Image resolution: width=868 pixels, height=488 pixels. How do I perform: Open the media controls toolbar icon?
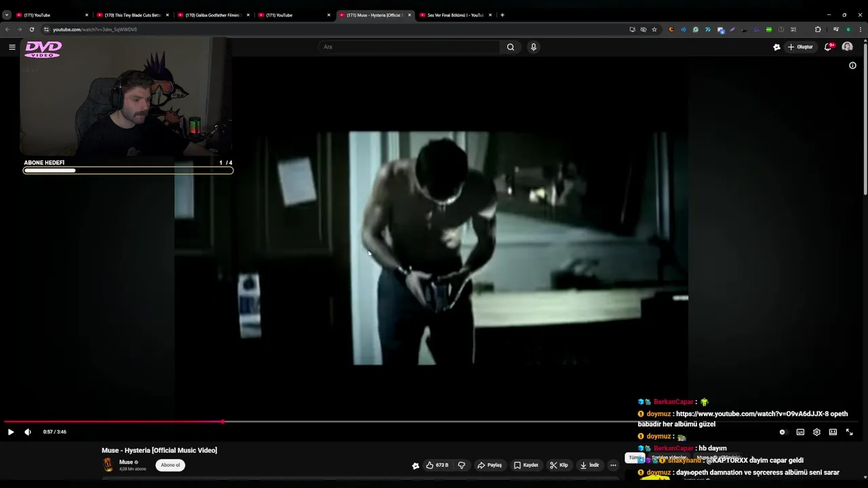point(836,29)
